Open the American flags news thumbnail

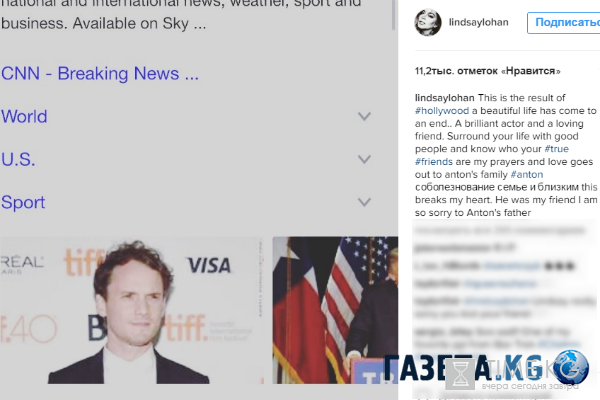coord(335,310)
